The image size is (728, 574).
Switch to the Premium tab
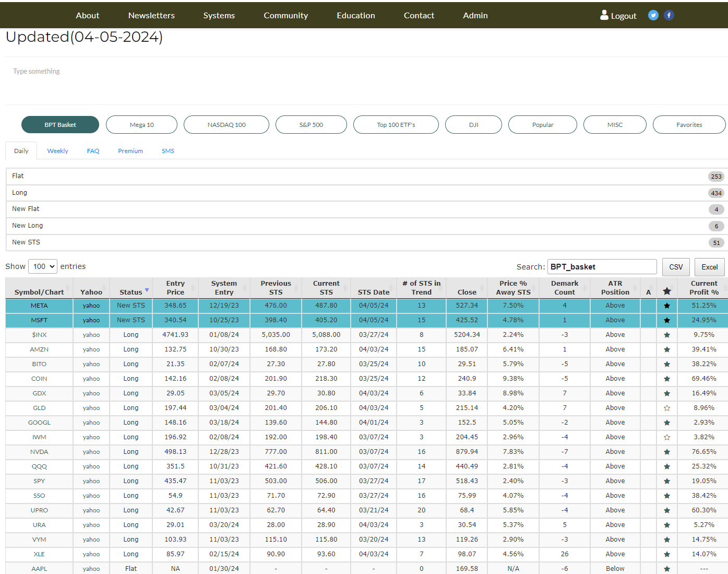(130, 151)
